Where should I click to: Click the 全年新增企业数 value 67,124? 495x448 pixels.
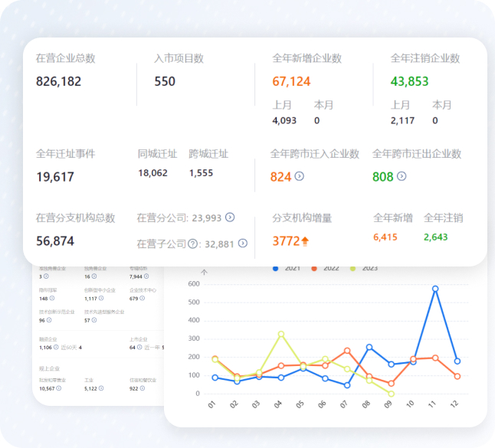tap(291, 81)
